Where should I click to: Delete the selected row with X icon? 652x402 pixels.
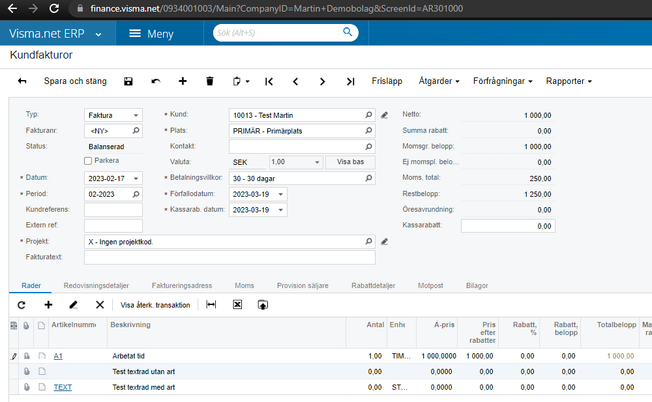tap(99, 304)
